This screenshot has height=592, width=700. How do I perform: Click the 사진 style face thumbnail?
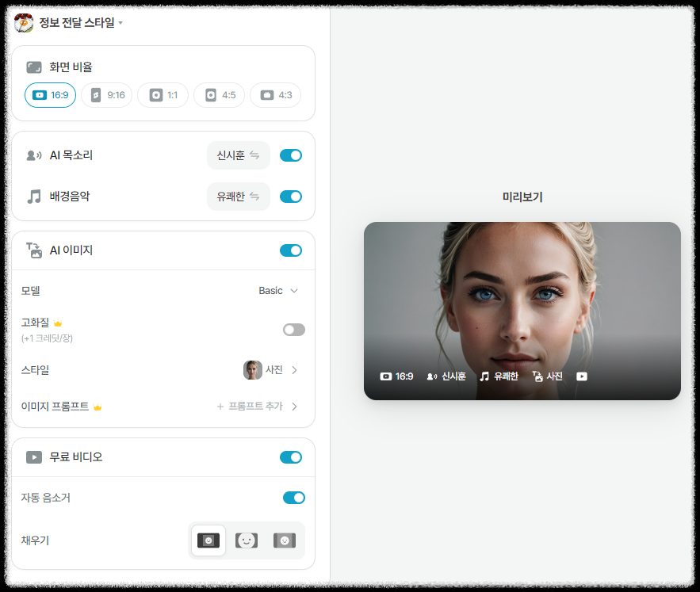pos(253,370)
